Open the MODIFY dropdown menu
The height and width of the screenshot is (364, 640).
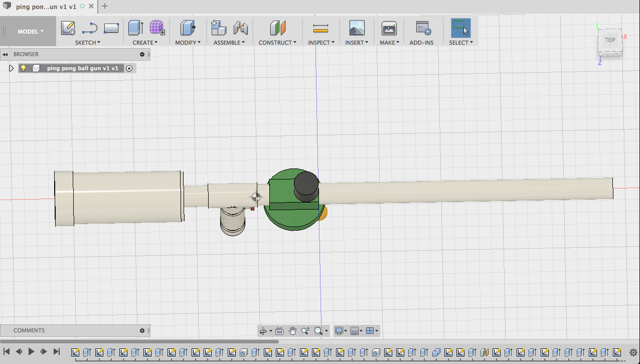coord(188,43)
